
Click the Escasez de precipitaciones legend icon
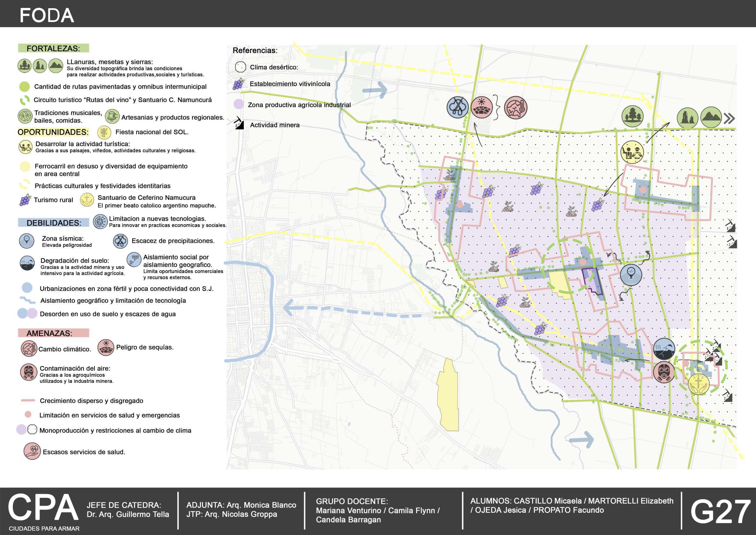pyautogui.click(x=120, y=241)
